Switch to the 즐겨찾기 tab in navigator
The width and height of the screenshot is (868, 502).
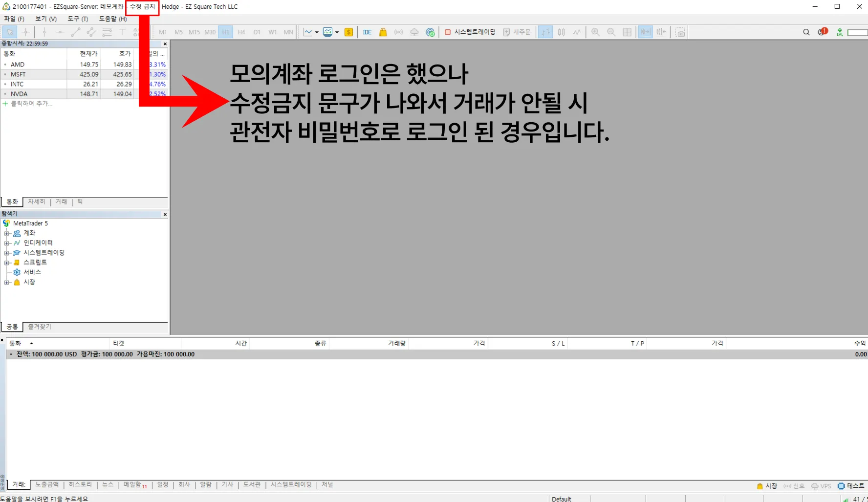(40, 327)
